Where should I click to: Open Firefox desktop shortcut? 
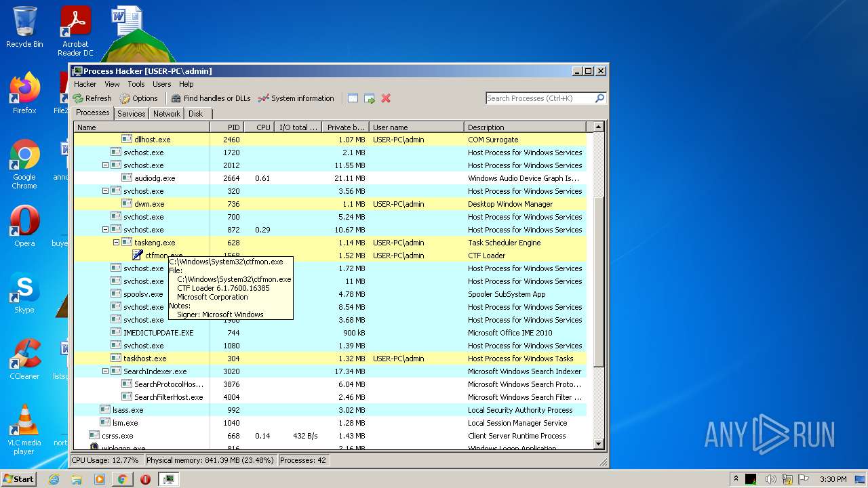[24, 94]
